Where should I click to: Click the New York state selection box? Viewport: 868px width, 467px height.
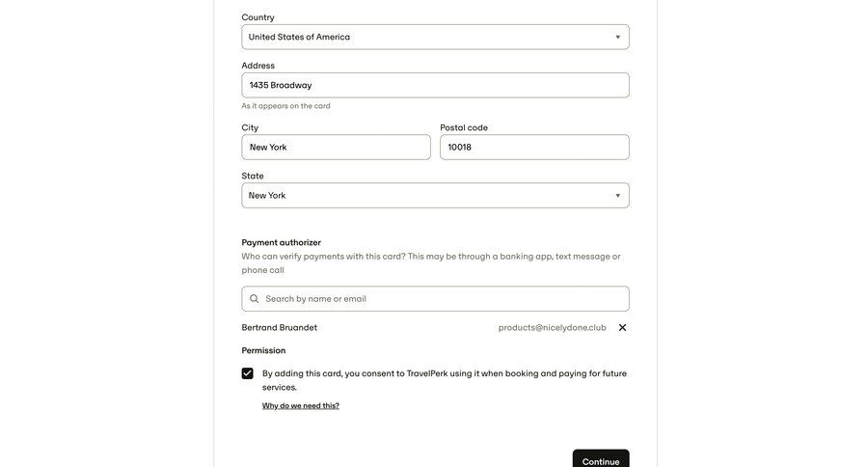click(x=424, y=196)
